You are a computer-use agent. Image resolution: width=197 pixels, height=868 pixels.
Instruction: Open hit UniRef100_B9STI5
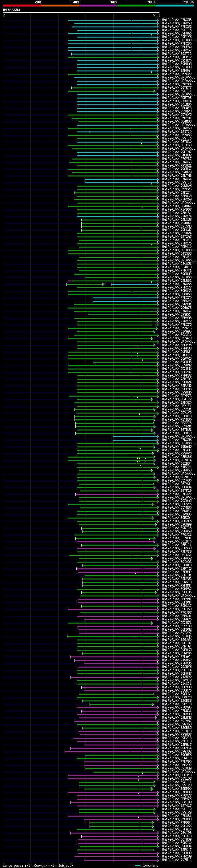pos(177,30)
